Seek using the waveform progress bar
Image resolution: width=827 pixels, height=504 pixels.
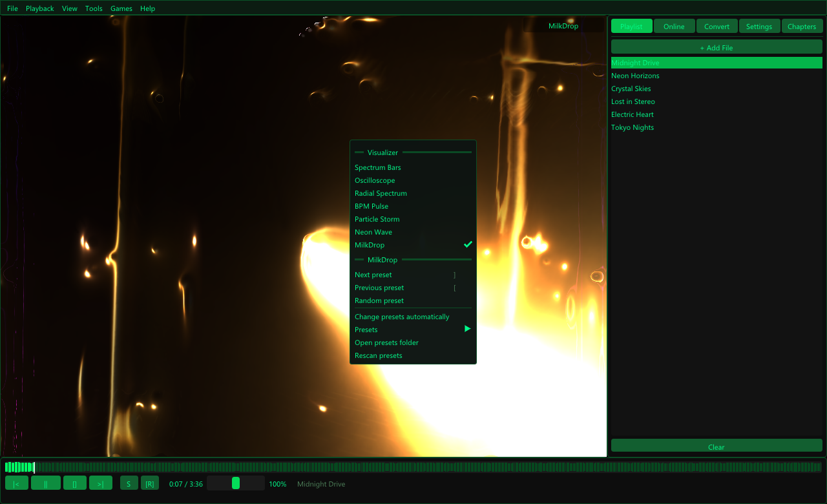coord(413,467)
